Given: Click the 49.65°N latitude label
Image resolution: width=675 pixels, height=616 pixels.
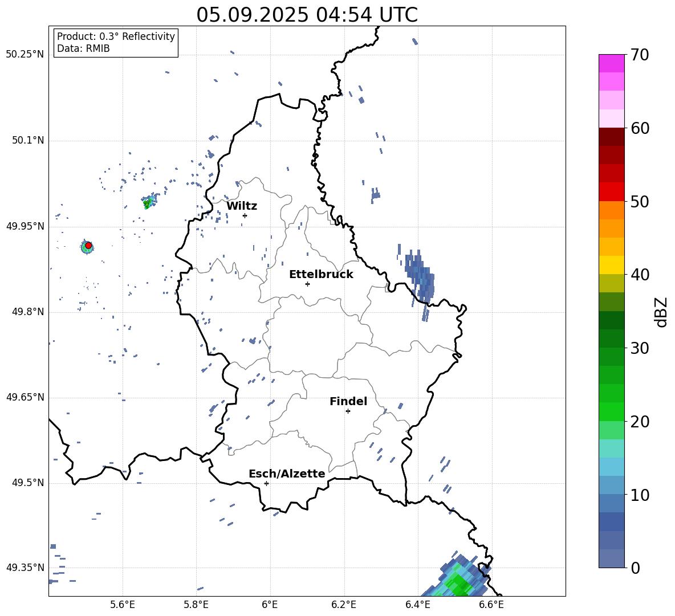Looking at the screenshot, I should point(25,397).
